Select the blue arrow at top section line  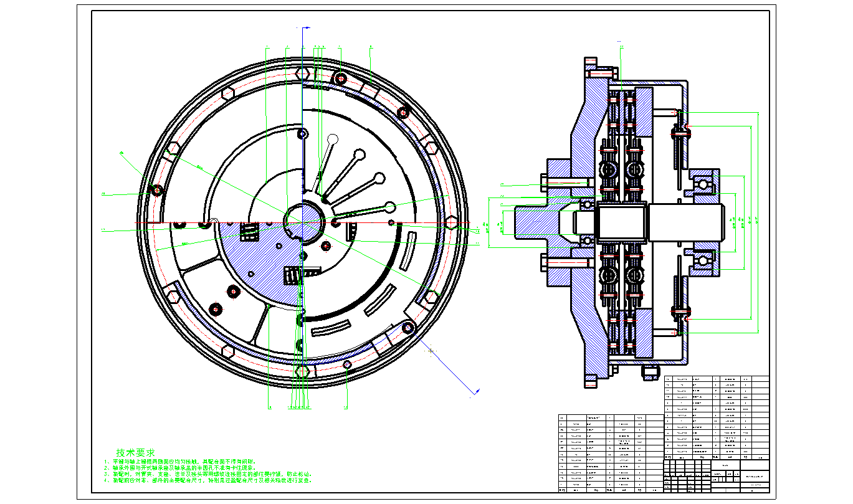[308, 28]
